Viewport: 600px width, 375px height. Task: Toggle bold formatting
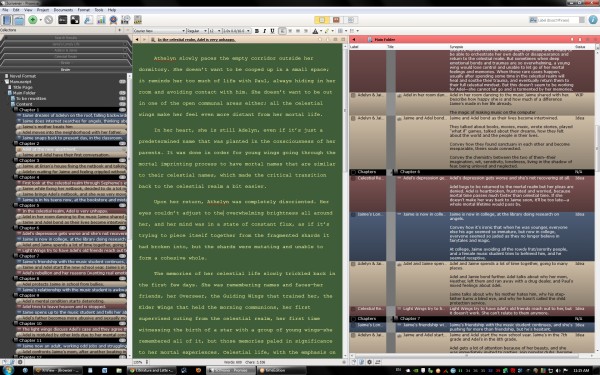[x=257, y=31]
